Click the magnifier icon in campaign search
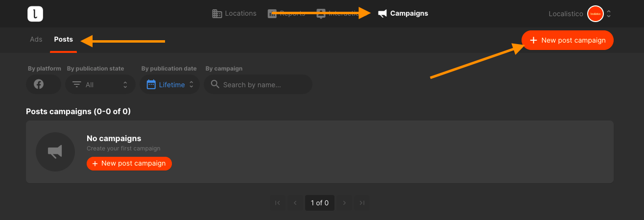 [x=215, y=84]
